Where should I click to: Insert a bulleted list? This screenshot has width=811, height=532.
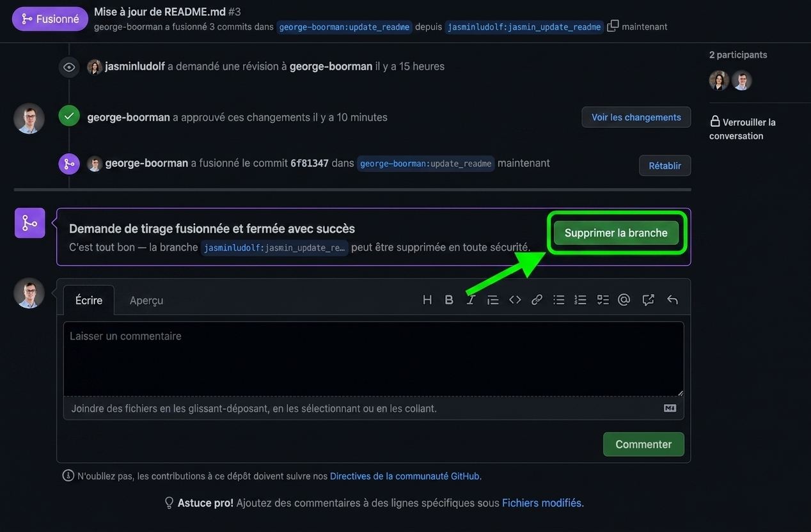coord(558,299)
